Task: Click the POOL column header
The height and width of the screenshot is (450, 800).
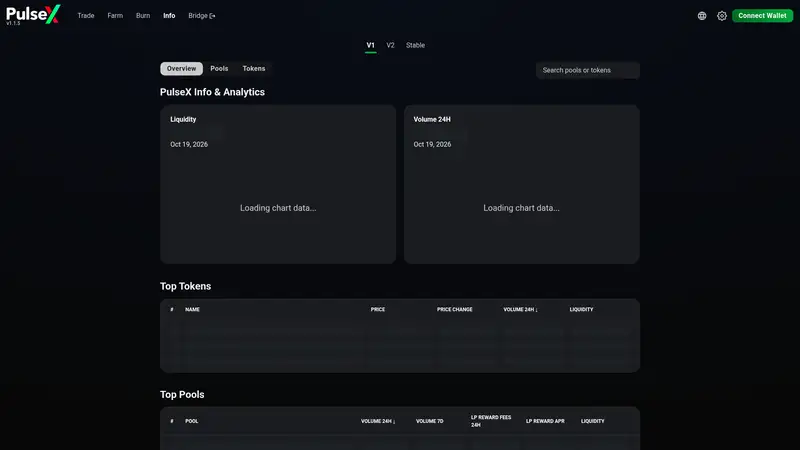Action: 191,421
